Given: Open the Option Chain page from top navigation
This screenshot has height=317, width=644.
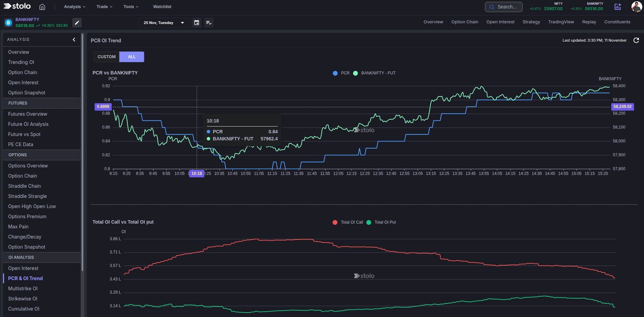Looking at the screenshot, I should 465,22.
